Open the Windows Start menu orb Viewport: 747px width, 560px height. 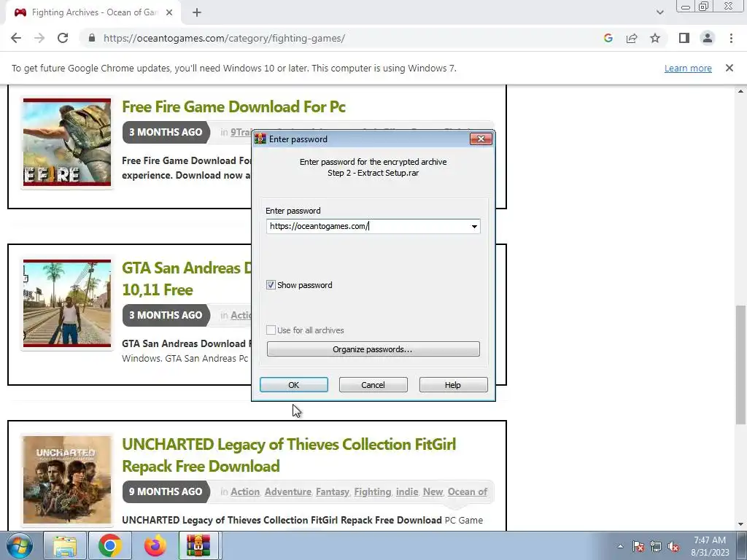click(x=20, y=545)
